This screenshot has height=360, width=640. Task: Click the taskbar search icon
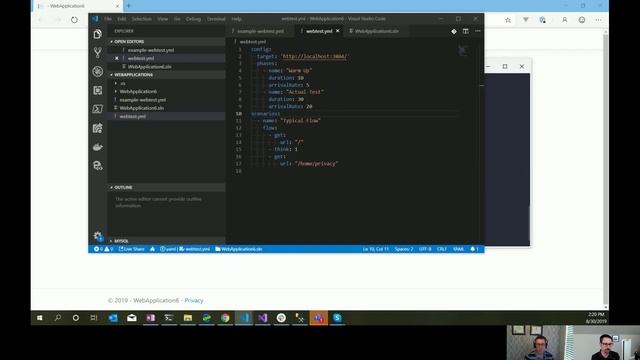point(58,318)
